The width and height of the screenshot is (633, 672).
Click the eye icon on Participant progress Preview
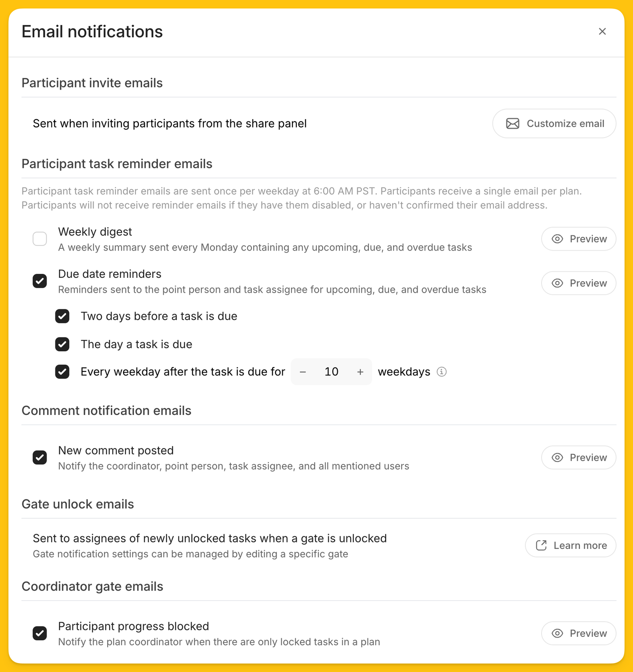(x=557, y=633)
